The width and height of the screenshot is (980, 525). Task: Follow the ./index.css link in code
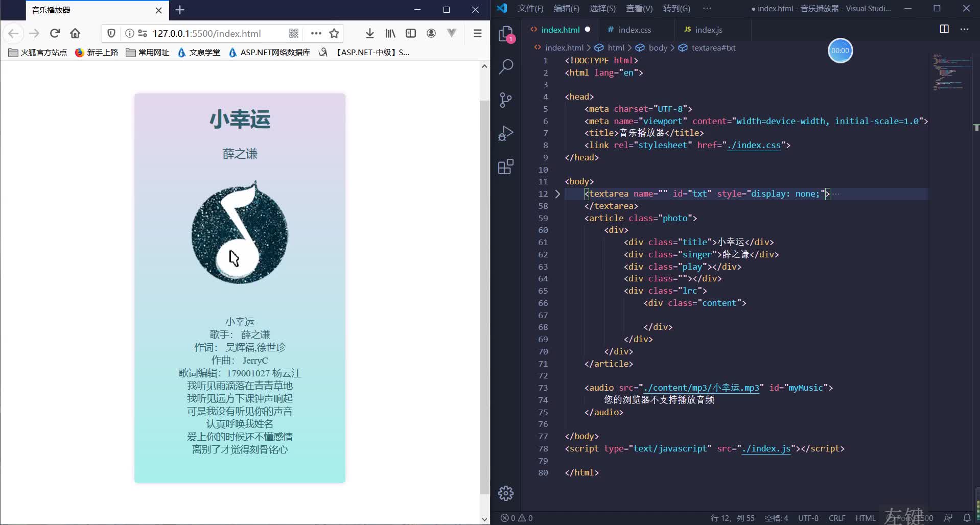click(754, 145)
